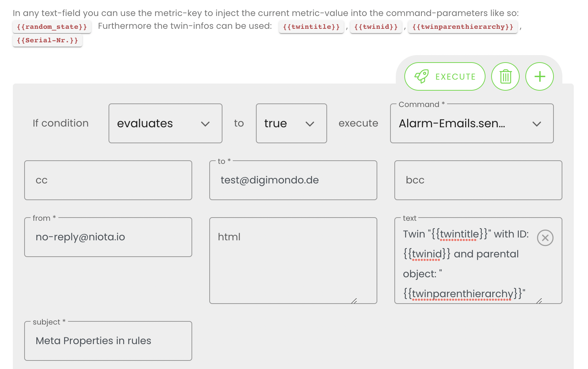Click the {{twintitle}} chip
Screen dimensions: 588x369
(311, 27)
